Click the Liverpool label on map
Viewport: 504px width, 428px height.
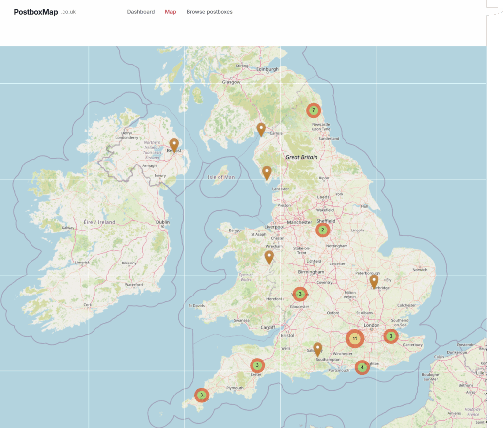(274, 227)
